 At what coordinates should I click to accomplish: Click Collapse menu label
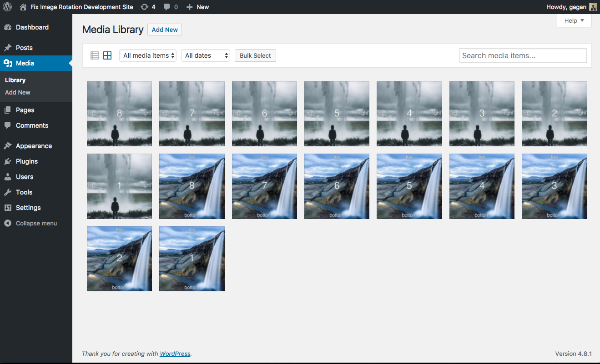(x=36, y=223)
